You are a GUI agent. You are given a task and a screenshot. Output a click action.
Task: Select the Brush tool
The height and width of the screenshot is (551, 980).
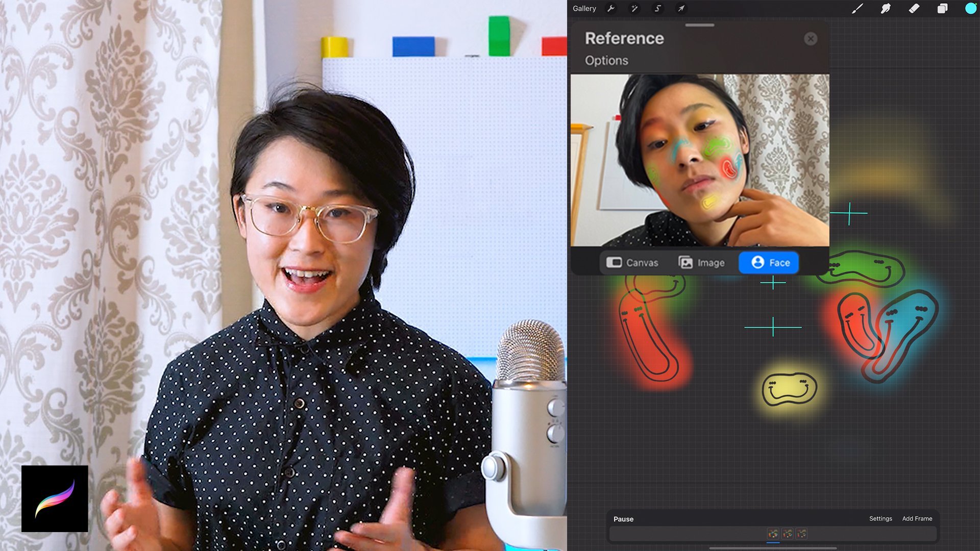[x=857, y=9]
